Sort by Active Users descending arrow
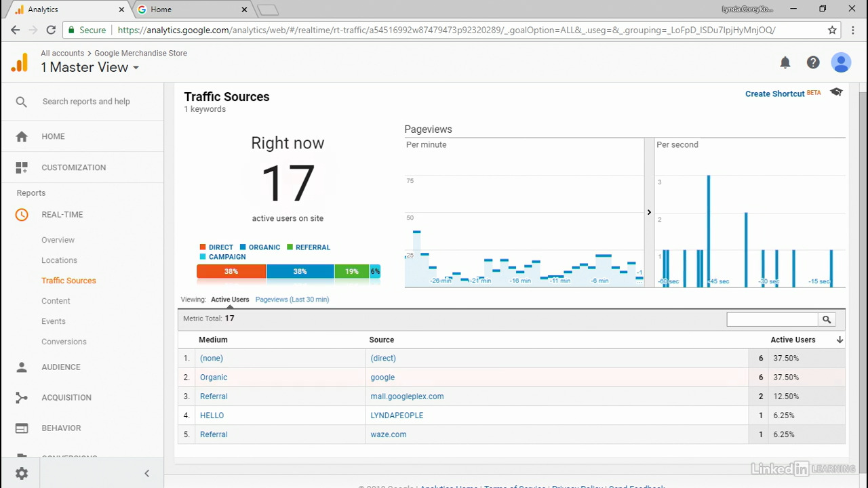The width and height of the screenshot is (868, 488). 840,340
